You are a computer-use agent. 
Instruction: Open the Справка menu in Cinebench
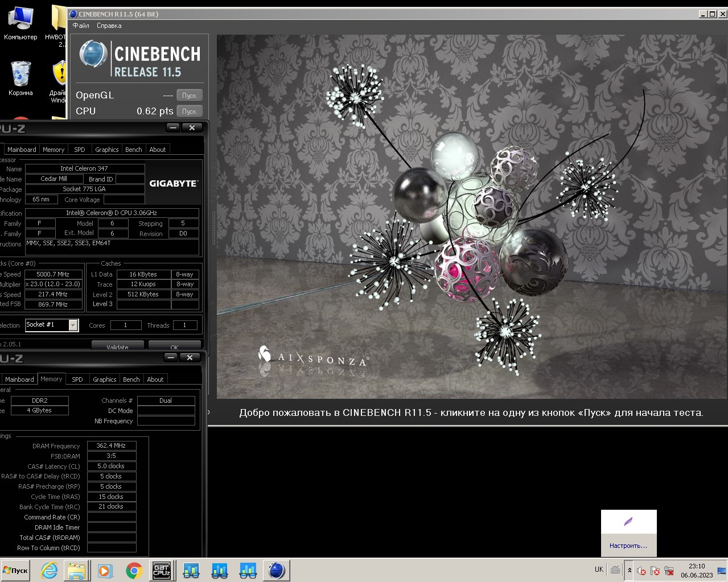[x=109, y=26]
